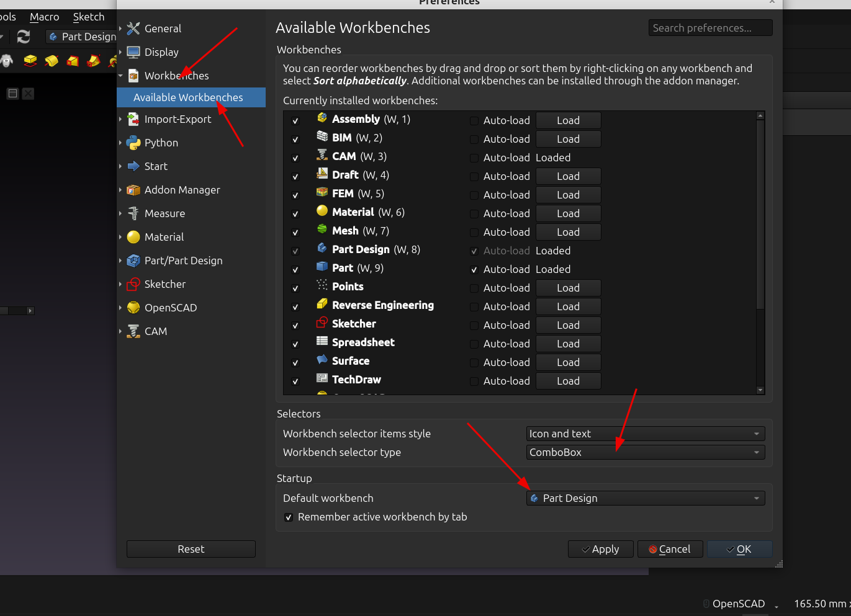
Task: Collapse the Workbenches tree section arrow
Action: point(120,76)
